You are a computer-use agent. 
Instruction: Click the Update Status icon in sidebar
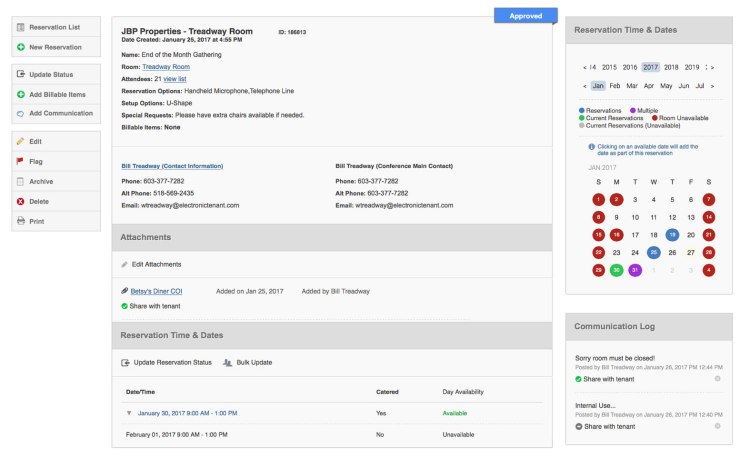[x=20, y=75]
